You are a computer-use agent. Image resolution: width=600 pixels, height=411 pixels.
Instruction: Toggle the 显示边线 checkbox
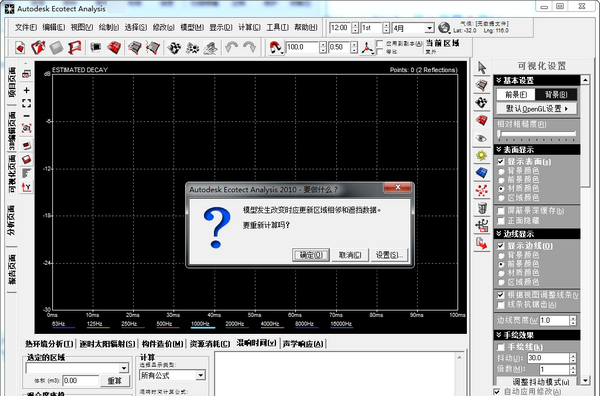[501, 246]
